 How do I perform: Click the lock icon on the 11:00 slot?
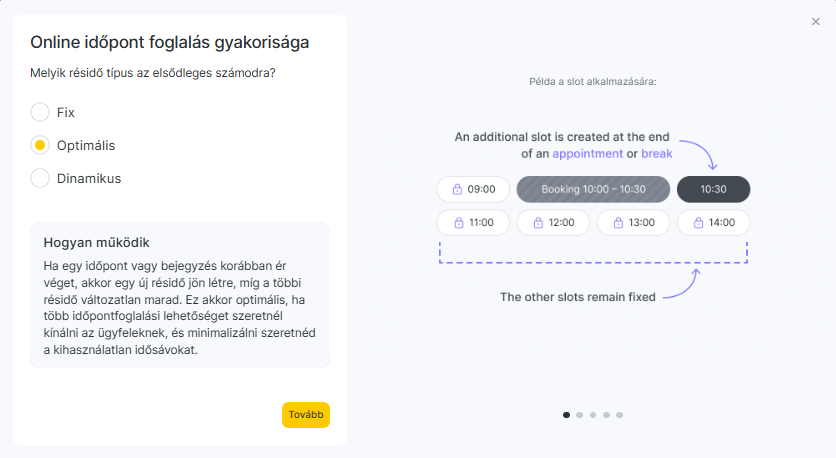(x=457, y=222)
